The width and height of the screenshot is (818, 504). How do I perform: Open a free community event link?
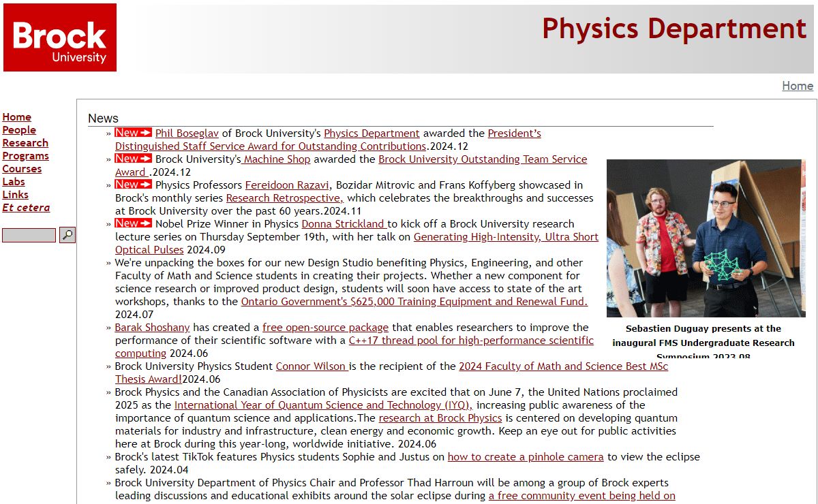[582, 496]
